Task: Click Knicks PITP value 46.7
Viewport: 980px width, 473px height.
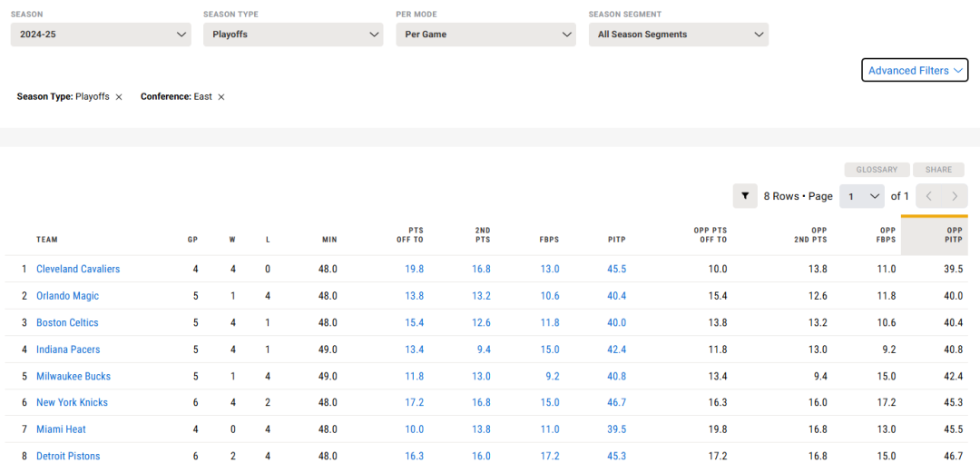Action: pos(616,402)
